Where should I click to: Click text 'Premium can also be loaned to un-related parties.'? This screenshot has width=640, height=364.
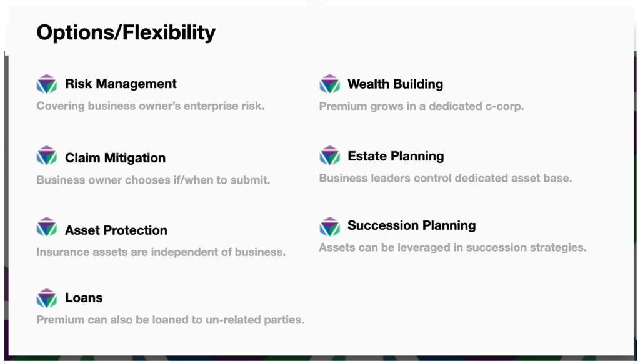[x=170, y=320]
